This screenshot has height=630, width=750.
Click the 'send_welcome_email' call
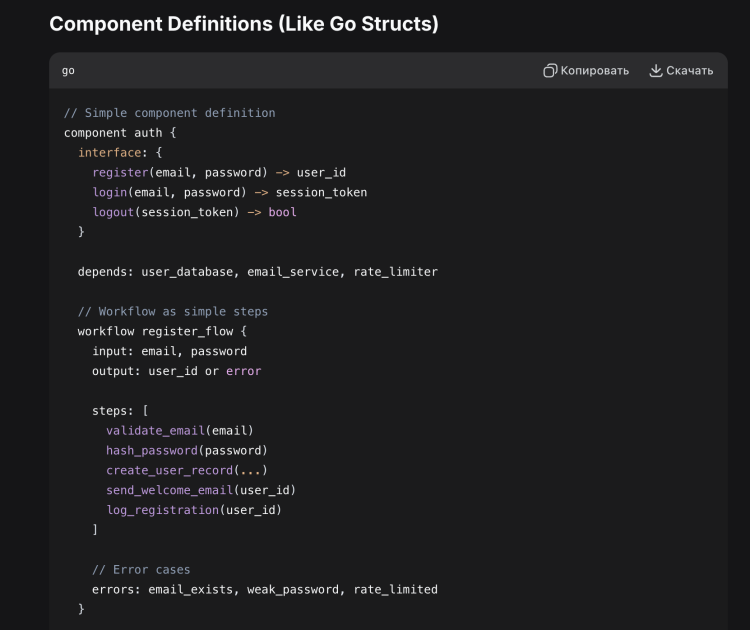[x=169, y=490]
